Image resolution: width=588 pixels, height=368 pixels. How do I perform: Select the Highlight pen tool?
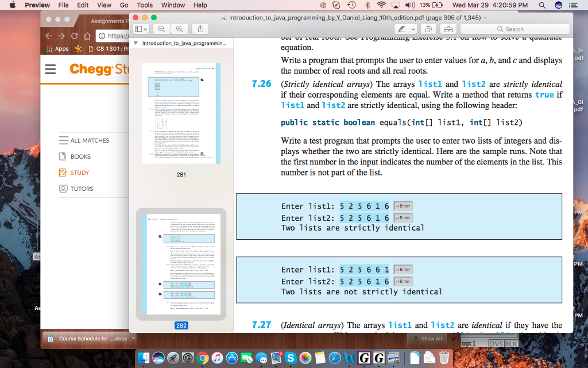[401, 29]
